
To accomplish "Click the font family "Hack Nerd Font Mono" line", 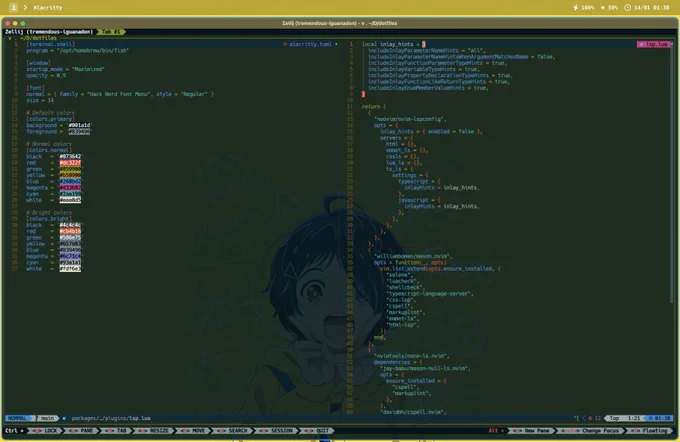I will coord(120,94).
